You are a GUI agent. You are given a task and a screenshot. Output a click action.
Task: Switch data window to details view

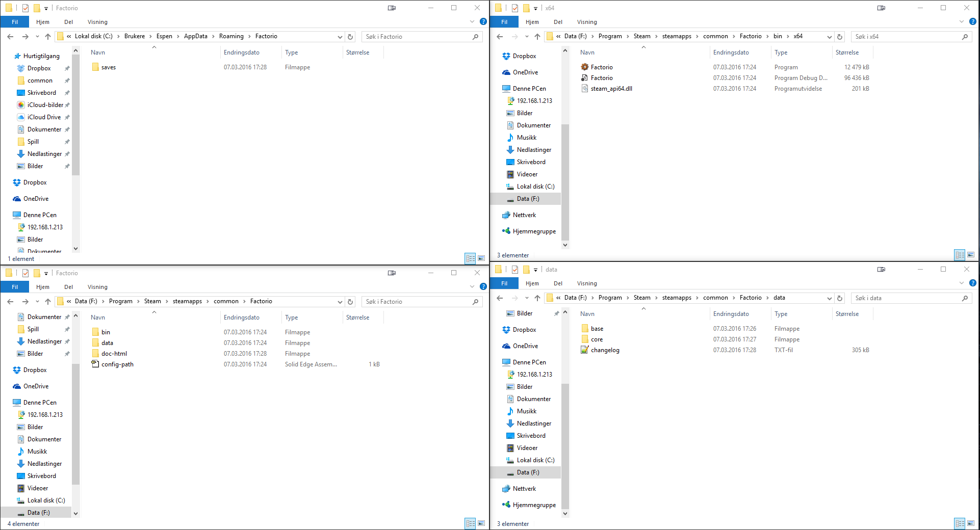960,523
